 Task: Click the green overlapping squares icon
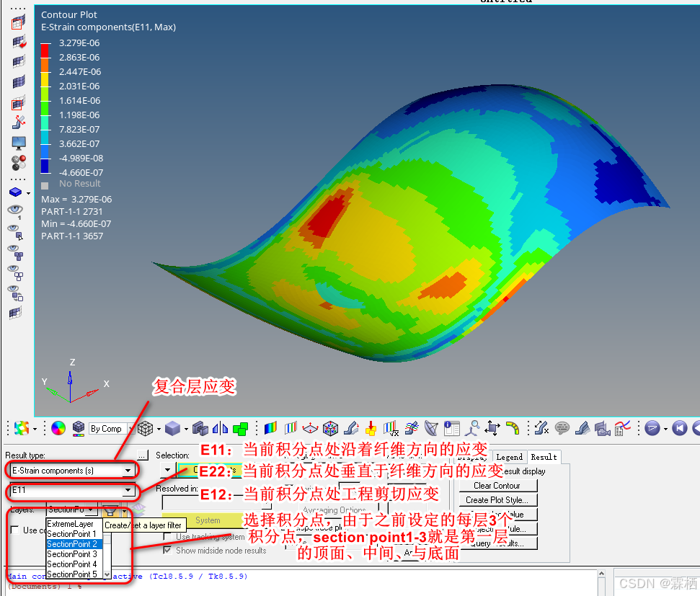pos(241,429)
